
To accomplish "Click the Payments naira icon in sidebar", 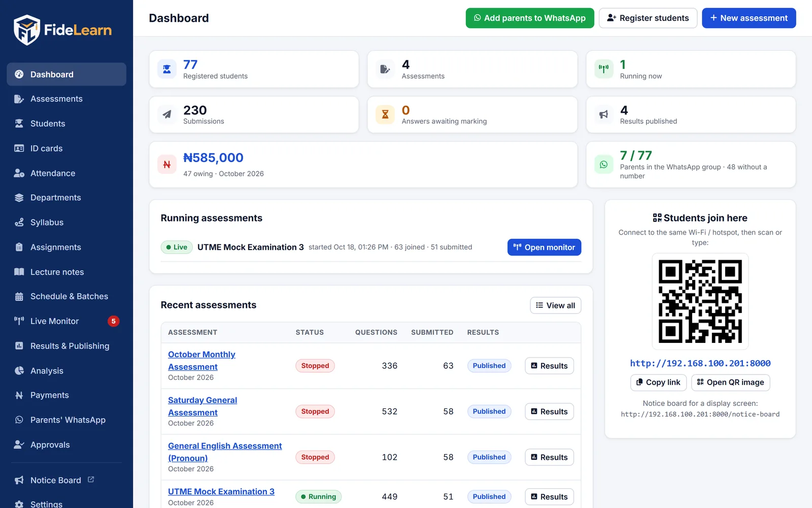I will [19, 395].
